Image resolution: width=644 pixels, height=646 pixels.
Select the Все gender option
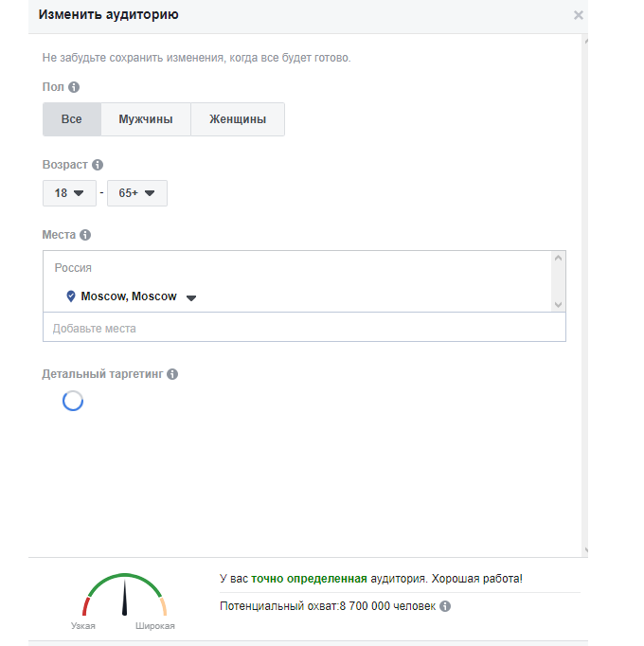(x=72, y=119)
